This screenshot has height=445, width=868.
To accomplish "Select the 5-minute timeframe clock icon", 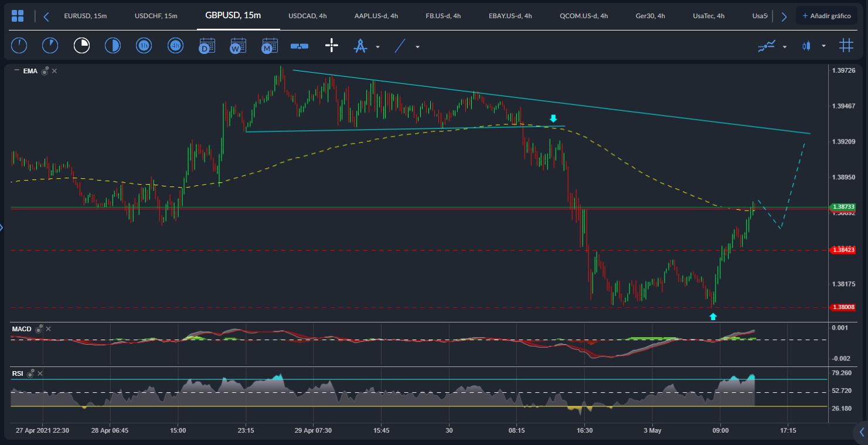I will click(50, 46).
